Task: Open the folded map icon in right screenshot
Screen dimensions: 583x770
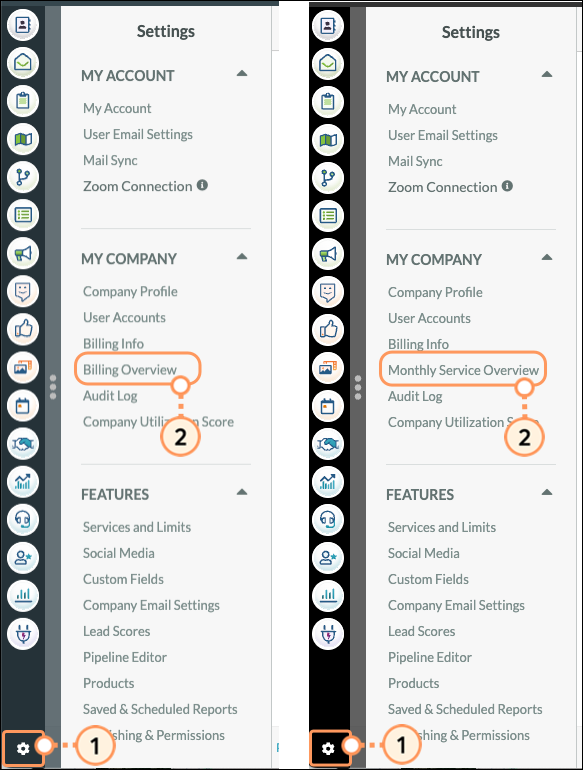Action: pos(328,140)
